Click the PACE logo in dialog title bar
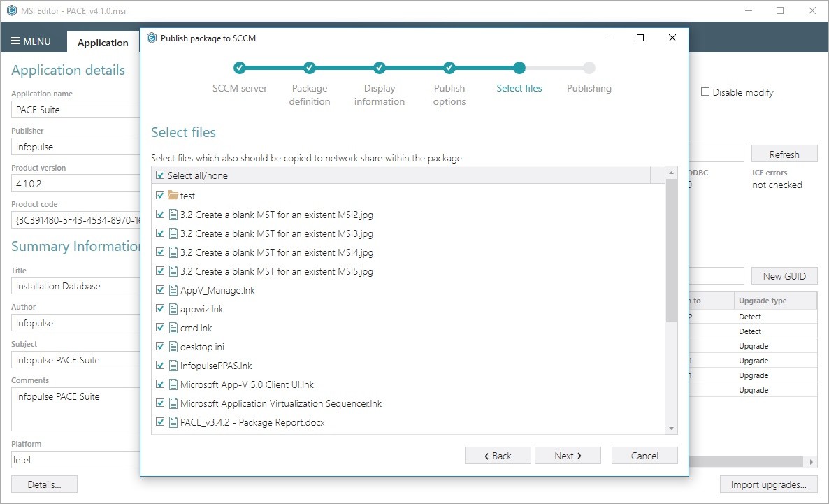The height and width of the screenshot is (504, 829). 152,38
